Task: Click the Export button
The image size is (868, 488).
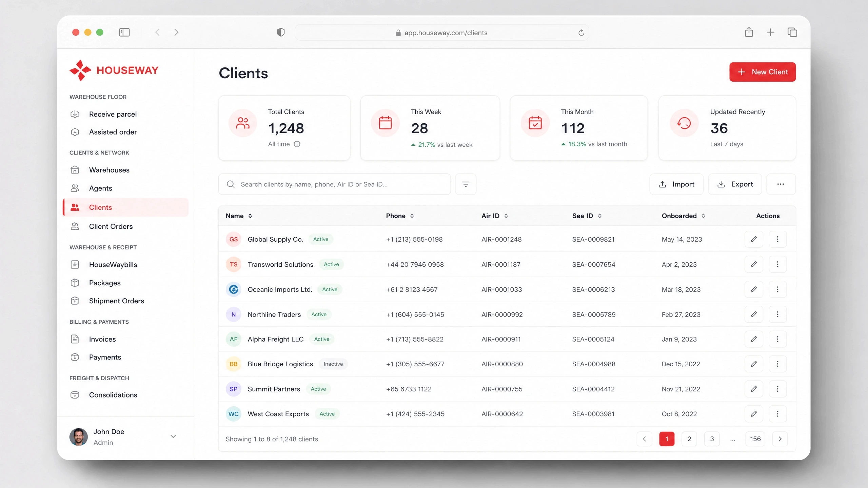Action: (x=735, y=184)
